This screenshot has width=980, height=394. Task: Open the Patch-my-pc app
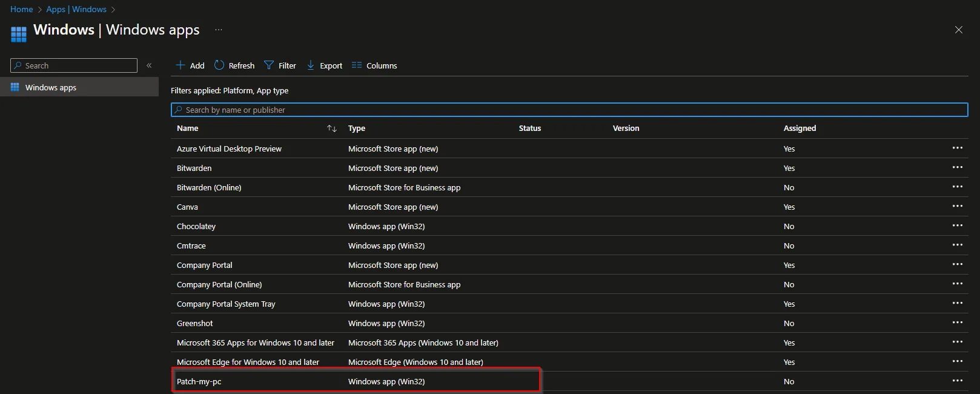click(199, 381)
